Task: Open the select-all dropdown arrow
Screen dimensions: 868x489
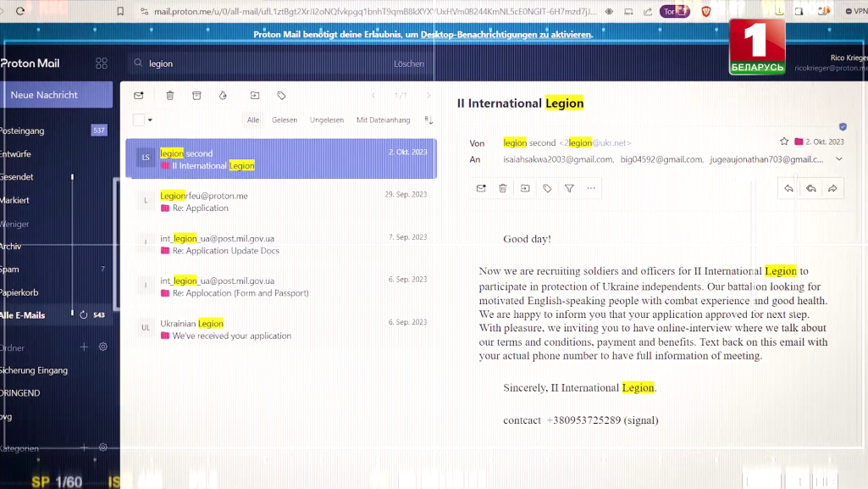Action: (150, 120)
